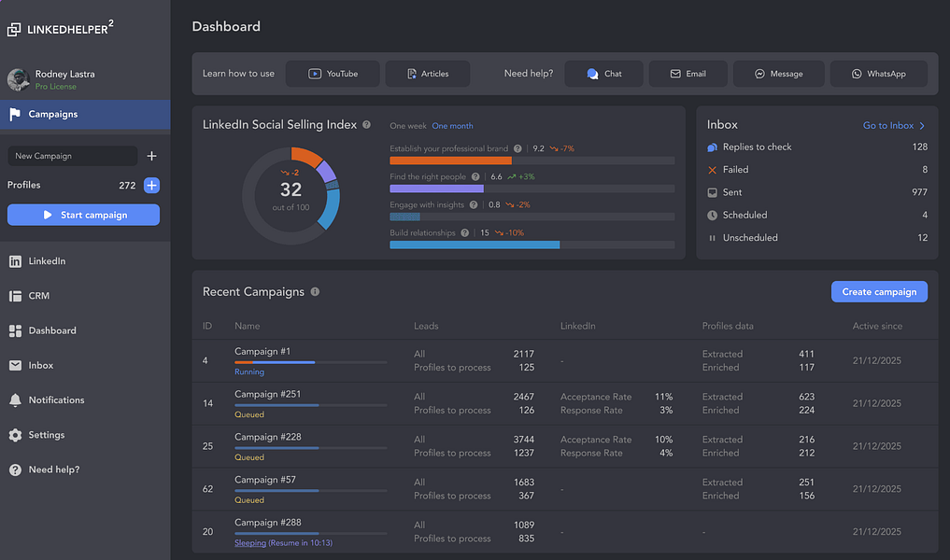The width and height of the screenshot is (950, 560).
Task: Open Campaign #1 row
Action: [564, 361]
